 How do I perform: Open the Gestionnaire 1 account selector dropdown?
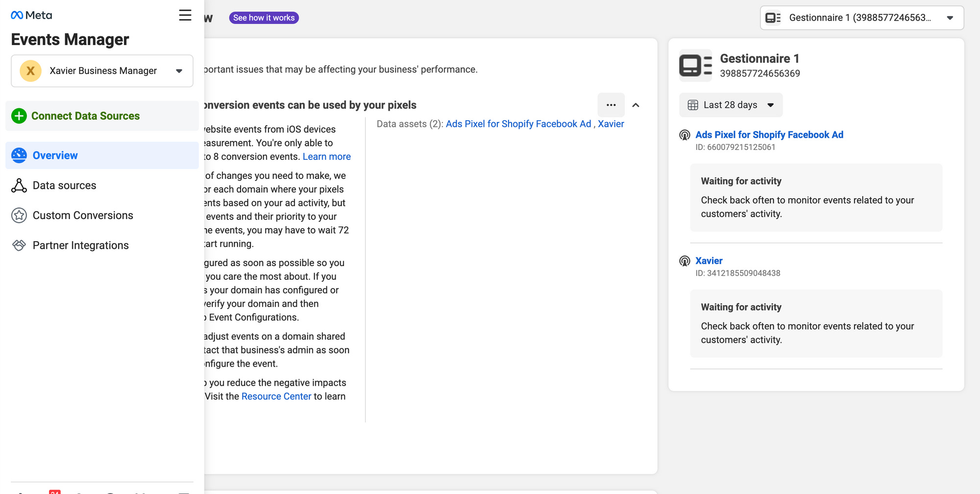click(862, 18)
